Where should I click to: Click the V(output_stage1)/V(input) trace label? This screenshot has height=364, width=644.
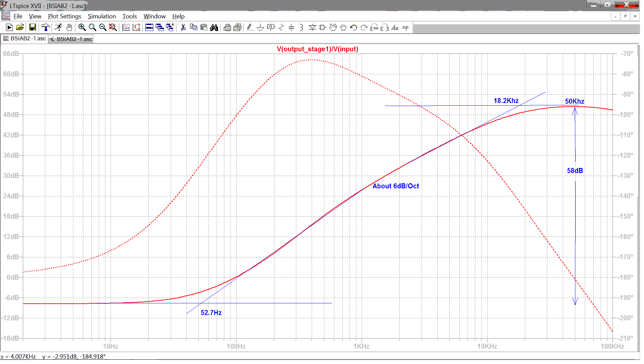pos(317,49)
